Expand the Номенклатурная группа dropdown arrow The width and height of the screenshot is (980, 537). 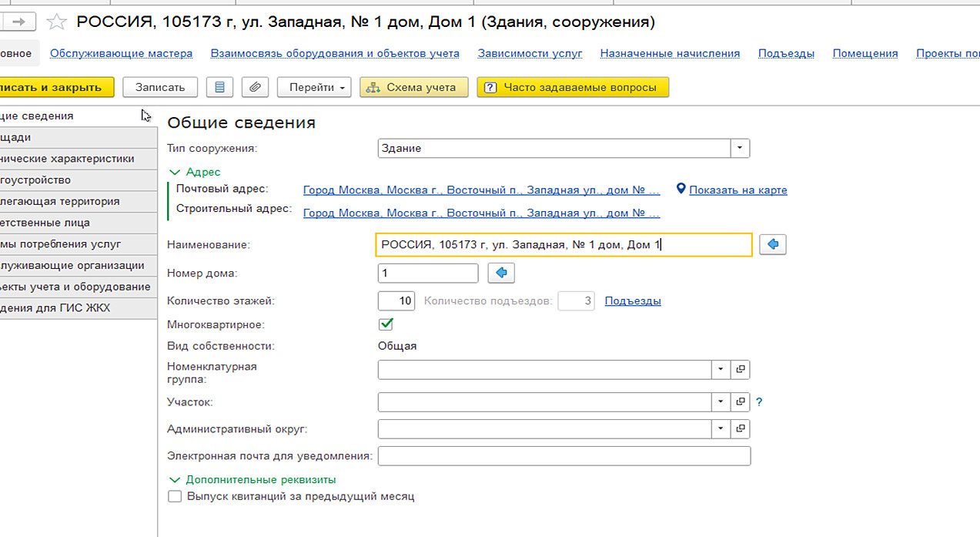(721, 370)
